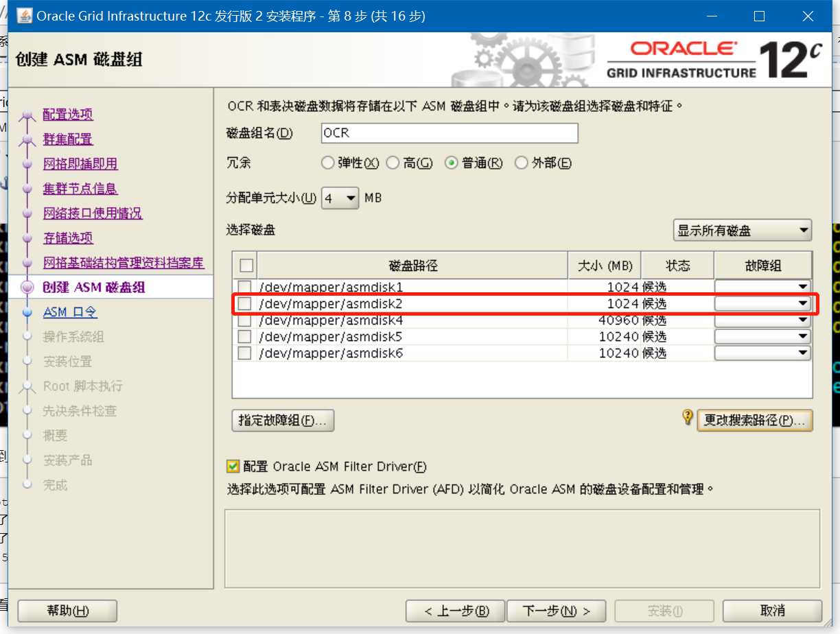The width and height of the screenshot is (840, 634).
Task: Go to the ASM 口令 step
Action: [x=70, y=312]
